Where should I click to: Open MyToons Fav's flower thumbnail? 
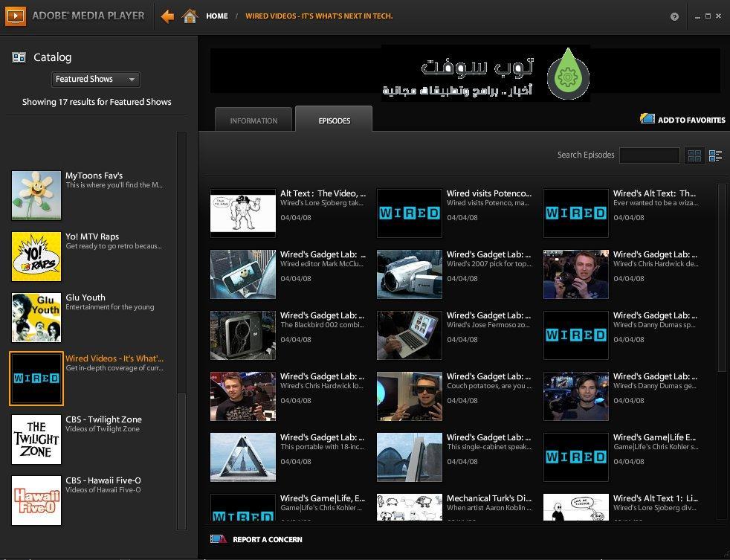pos(36,195)
